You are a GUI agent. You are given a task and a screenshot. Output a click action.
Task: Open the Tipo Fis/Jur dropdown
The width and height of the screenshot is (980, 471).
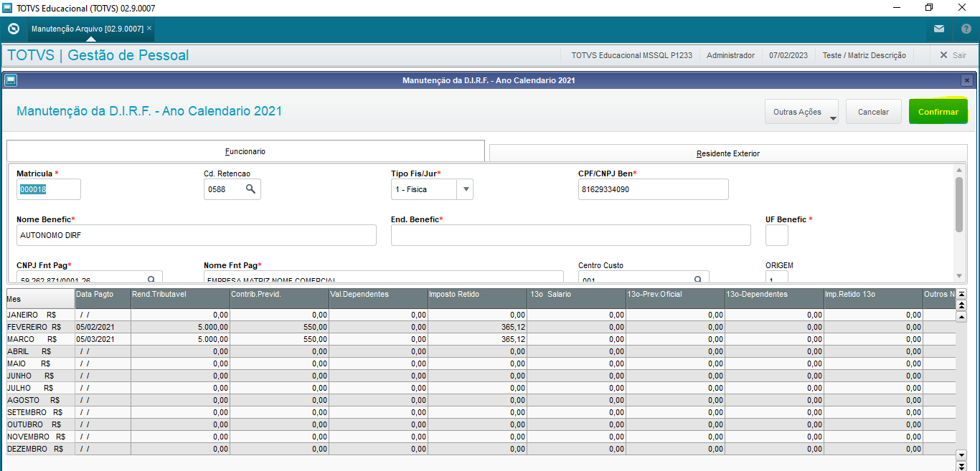(x=466, y=189)
